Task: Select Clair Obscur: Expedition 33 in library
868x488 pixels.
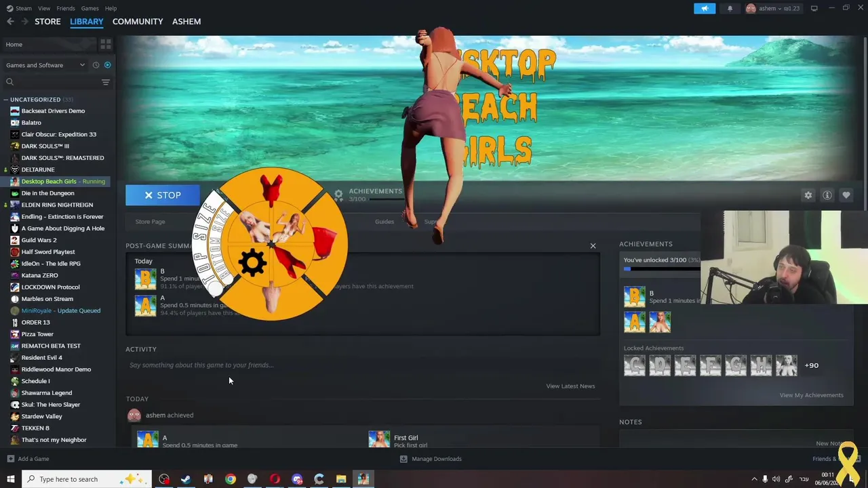Action: (58, 134)
